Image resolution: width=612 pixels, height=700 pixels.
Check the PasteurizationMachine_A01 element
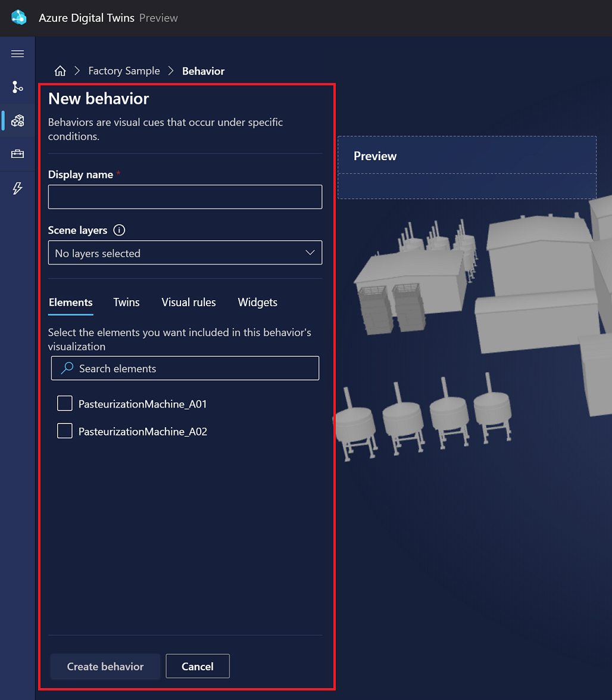[x=65, y=403]
